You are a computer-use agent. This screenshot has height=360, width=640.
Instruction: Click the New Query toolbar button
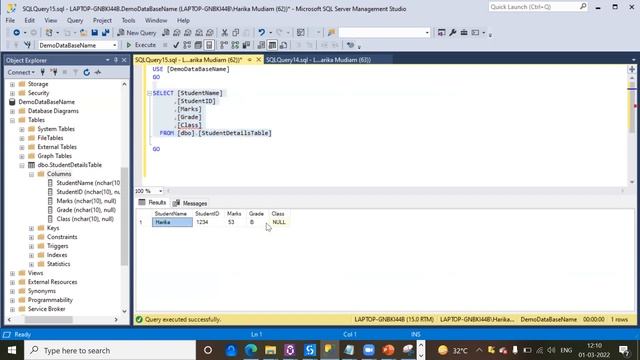137,33
